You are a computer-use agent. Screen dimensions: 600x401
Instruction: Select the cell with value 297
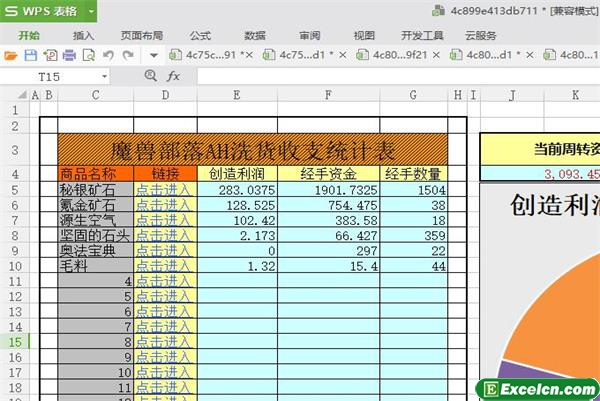coord(329,251)
